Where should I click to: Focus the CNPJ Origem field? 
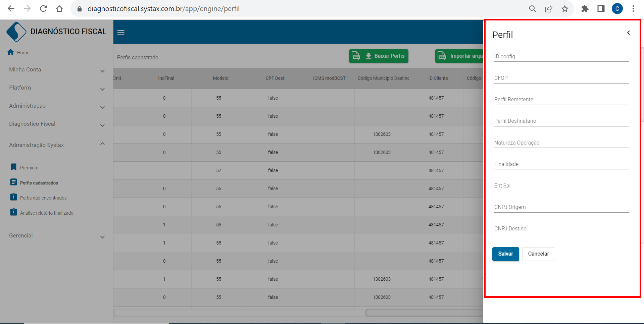tap(561, 207)
